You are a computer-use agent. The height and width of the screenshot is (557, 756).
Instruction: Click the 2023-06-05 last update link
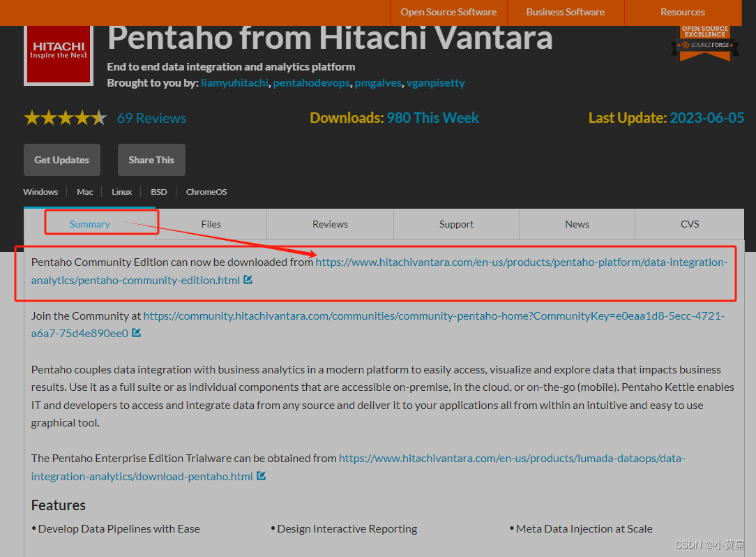(706, 118)
